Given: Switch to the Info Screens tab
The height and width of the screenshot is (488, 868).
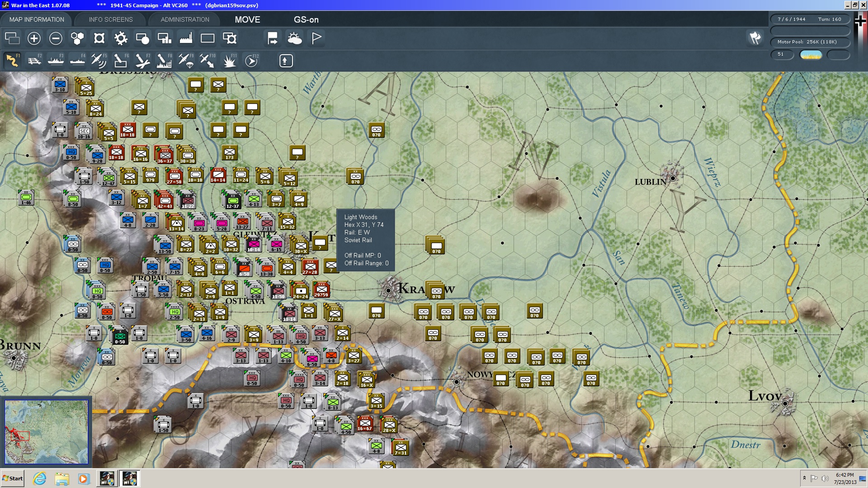Looking at the screenshot, I should 111,19.
